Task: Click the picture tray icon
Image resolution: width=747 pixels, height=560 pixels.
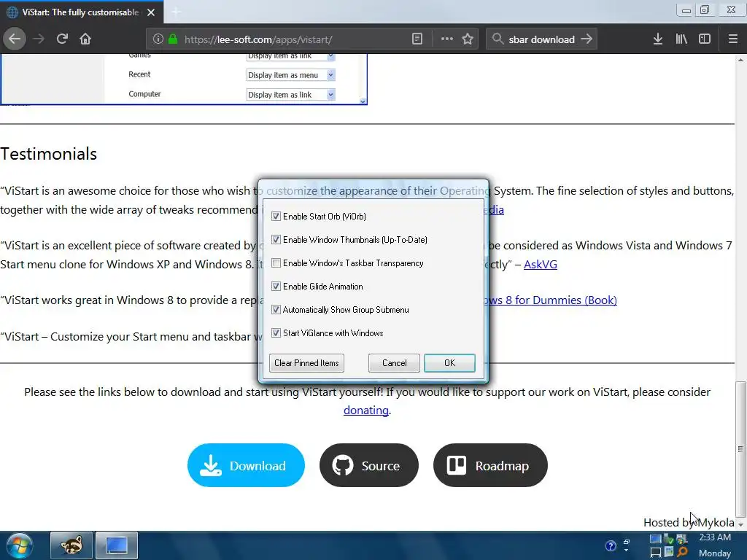Action: (x=669, y=553)
